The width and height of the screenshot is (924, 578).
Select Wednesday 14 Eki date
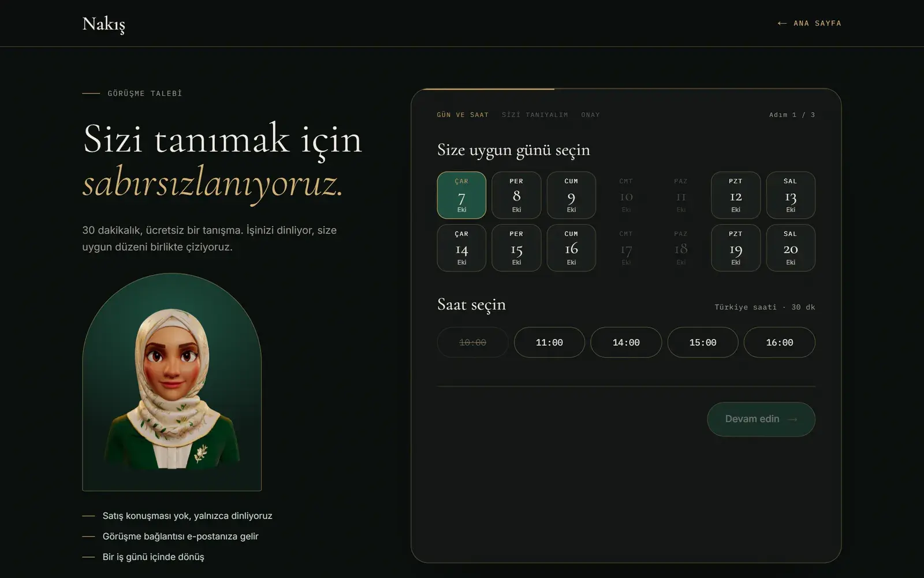461,248
